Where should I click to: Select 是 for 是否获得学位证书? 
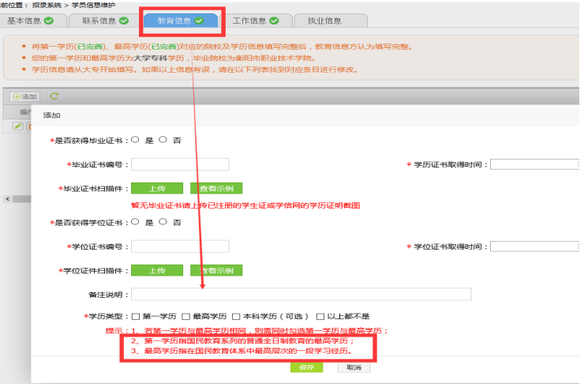click(136, 222)
